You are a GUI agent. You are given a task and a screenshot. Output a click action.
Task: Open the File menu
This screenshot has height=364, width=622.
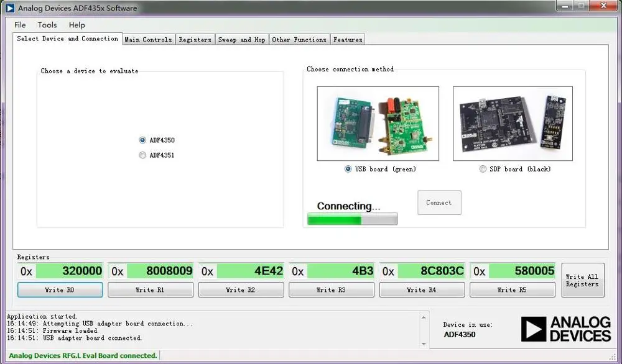[20, 25]
